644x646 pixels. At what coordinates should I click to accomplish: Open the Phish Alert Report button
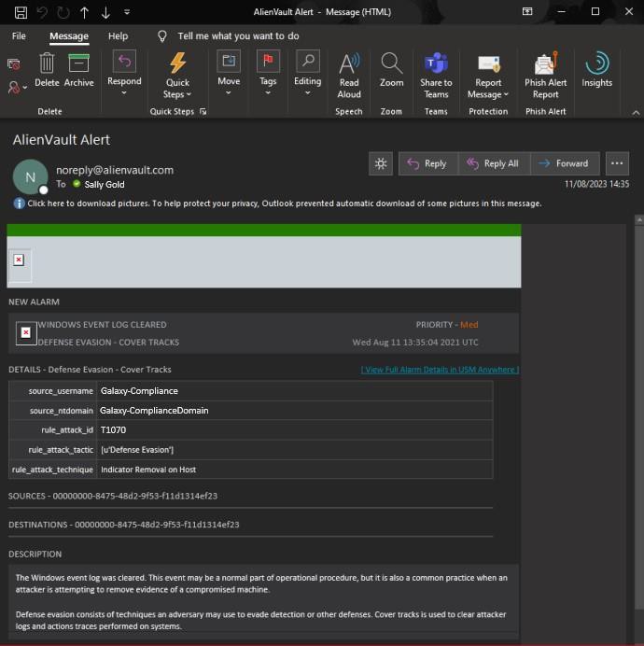(545, 74)
